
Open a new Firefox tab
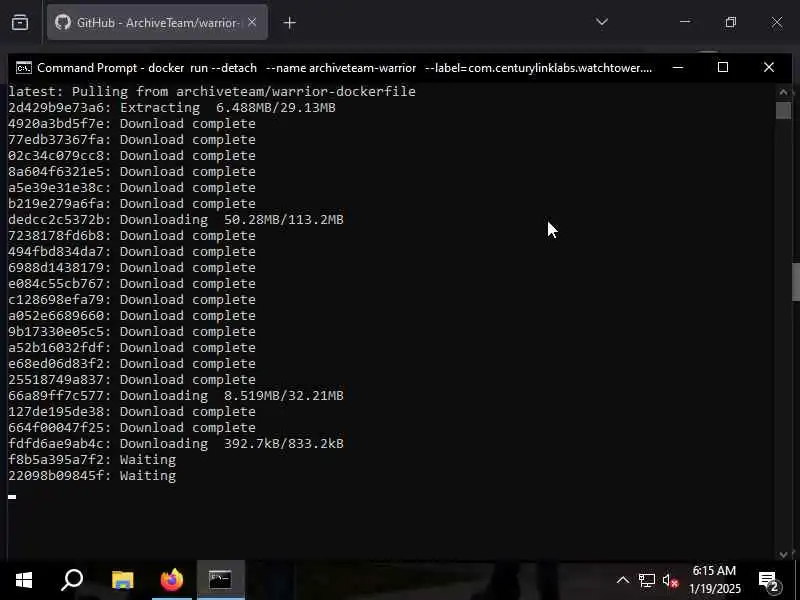tap(289, 22)
